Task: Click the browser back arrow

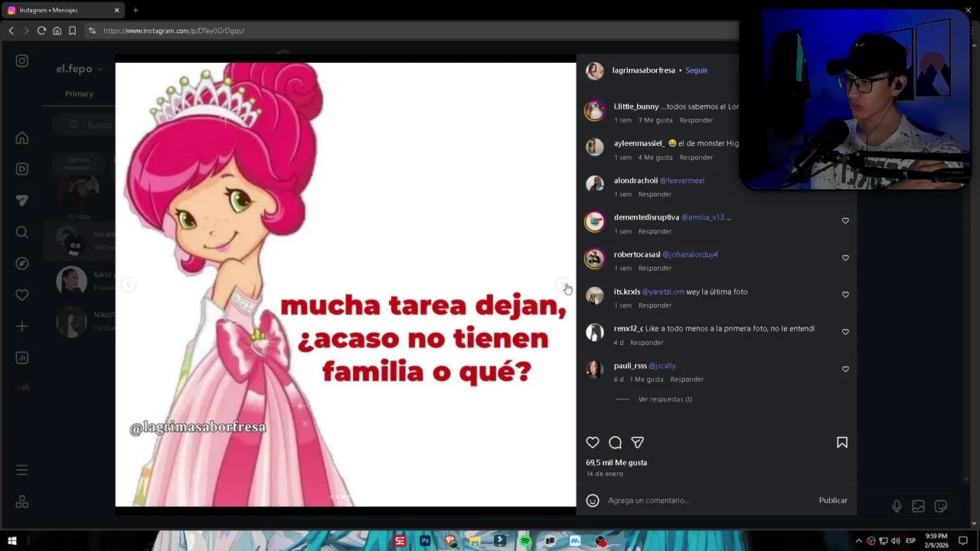Action: (x=11, y=31)
